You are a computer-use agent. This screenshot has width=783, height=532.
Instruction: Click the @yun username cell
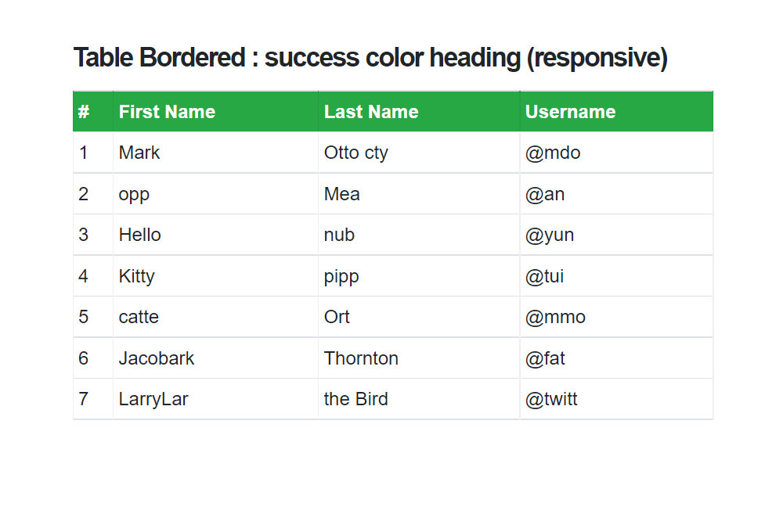click(616, 235)
